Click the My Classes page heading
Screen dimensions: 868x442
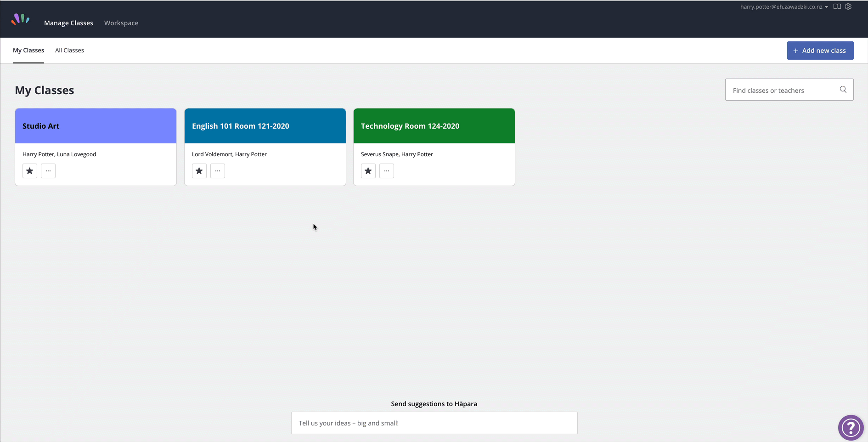[x=45, y=90]
